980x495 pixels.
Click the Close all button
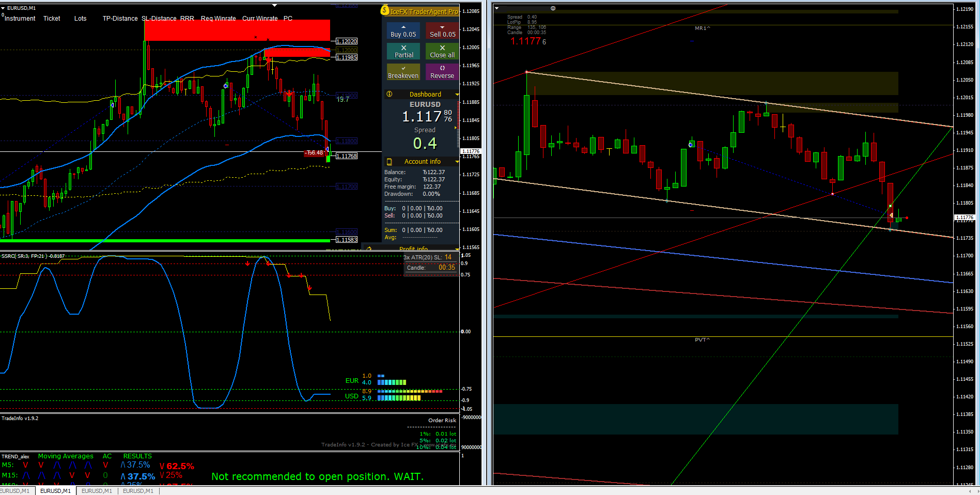point(442,51)
